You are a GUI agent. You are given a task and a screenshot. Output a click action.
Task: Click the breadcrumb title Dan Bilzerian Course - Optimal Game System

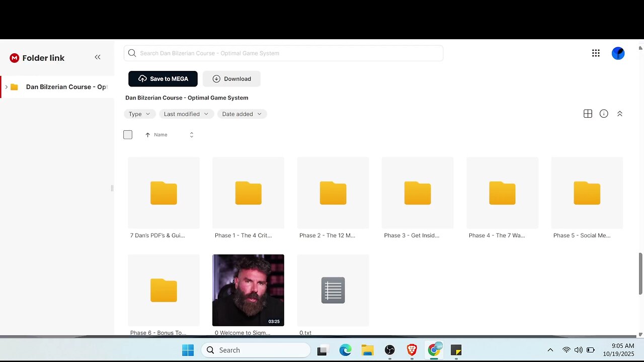[187, 98]
